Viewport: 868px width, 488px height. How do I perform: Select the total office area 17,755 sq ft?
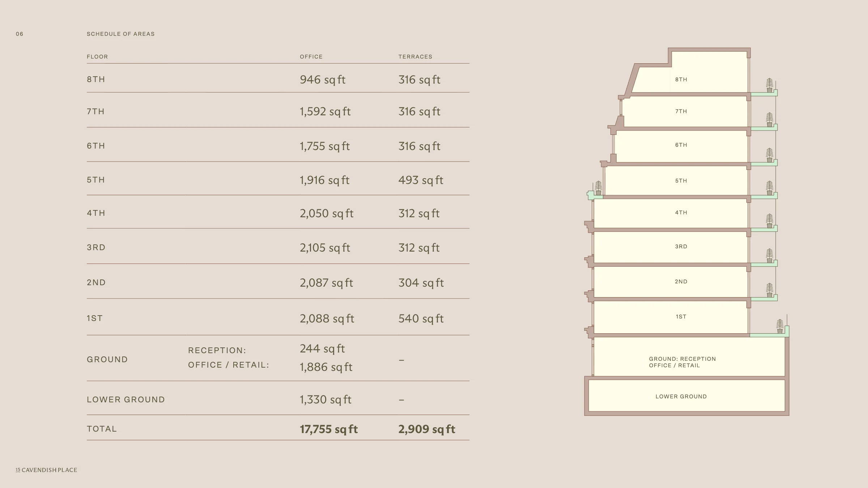point(328,429)
